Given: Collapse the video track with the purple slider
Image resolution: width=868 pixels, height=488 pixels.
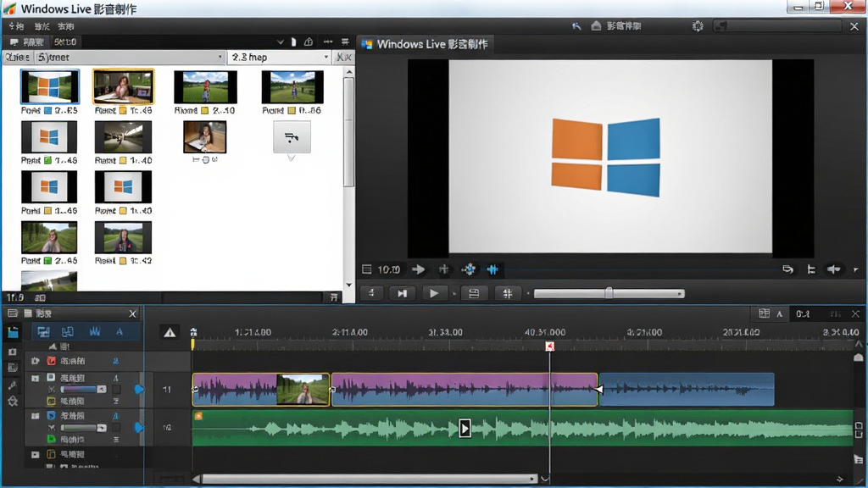Looking at the screenshot, I should click(x=36, y=379).
